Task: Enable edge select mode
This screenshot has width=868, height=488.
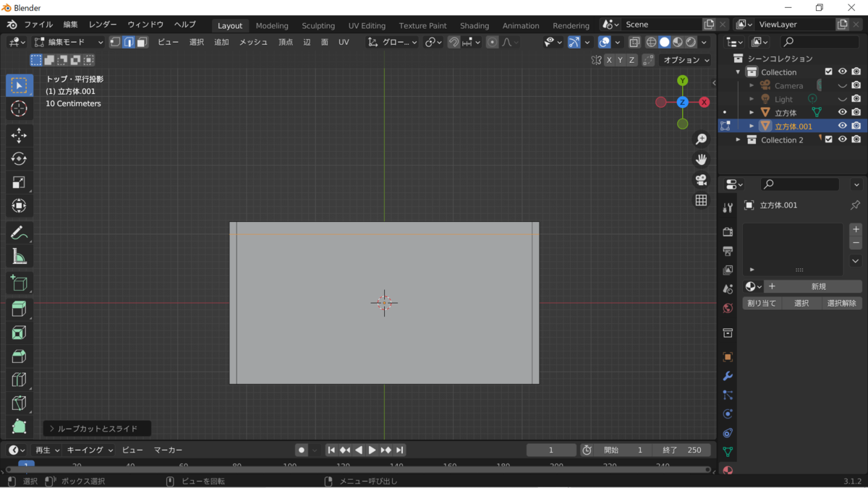Action: click(128, 42)
